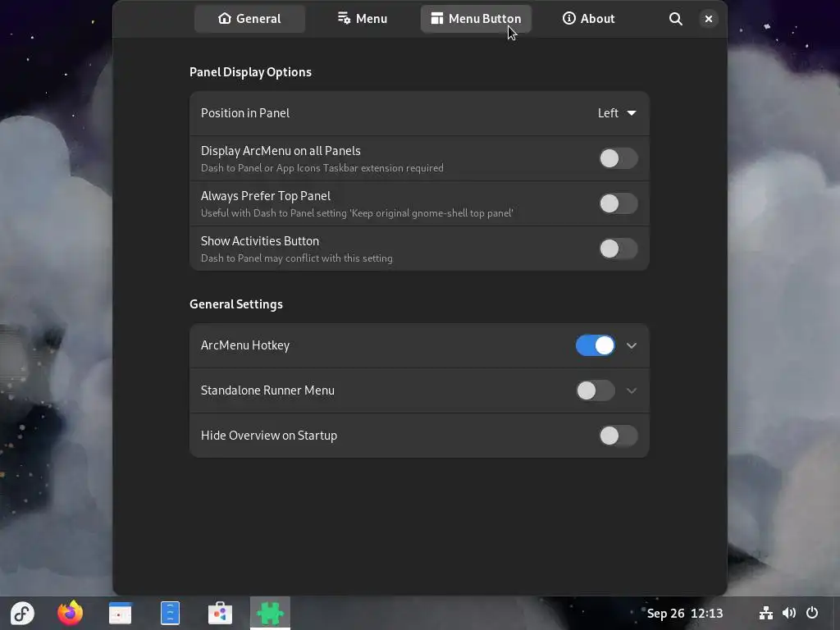Click the Position in Panel label
Viewport: 840px width, 630px height.
[244, 113]
